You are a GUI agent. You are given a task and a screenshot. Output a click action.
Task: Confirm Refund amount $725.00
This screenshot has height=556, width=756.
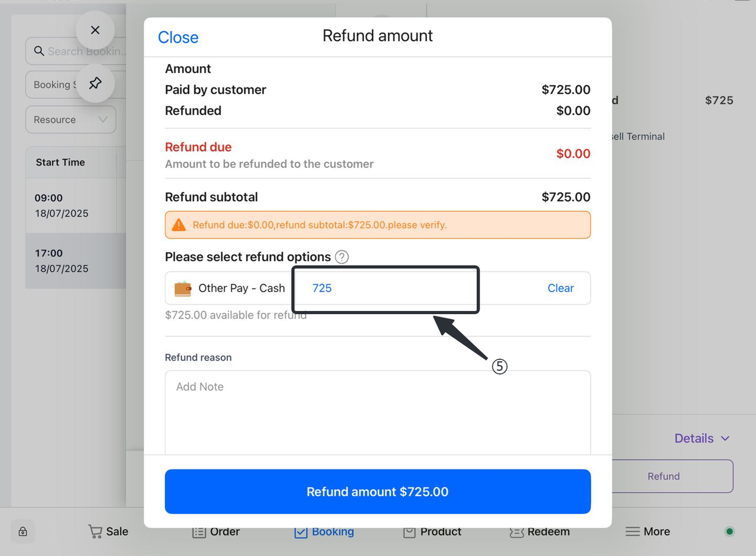(x=377, y=492)
